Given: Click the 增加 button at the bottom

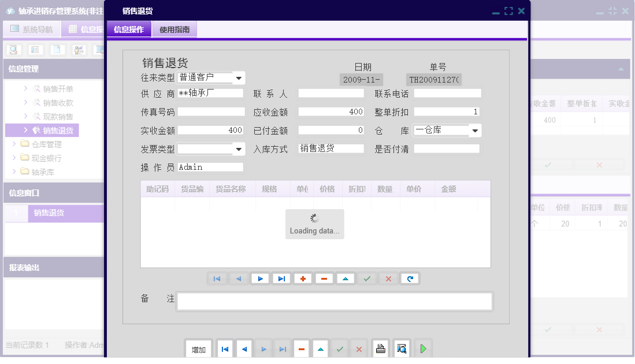Looking at the screenshot, I should [198, 348].
